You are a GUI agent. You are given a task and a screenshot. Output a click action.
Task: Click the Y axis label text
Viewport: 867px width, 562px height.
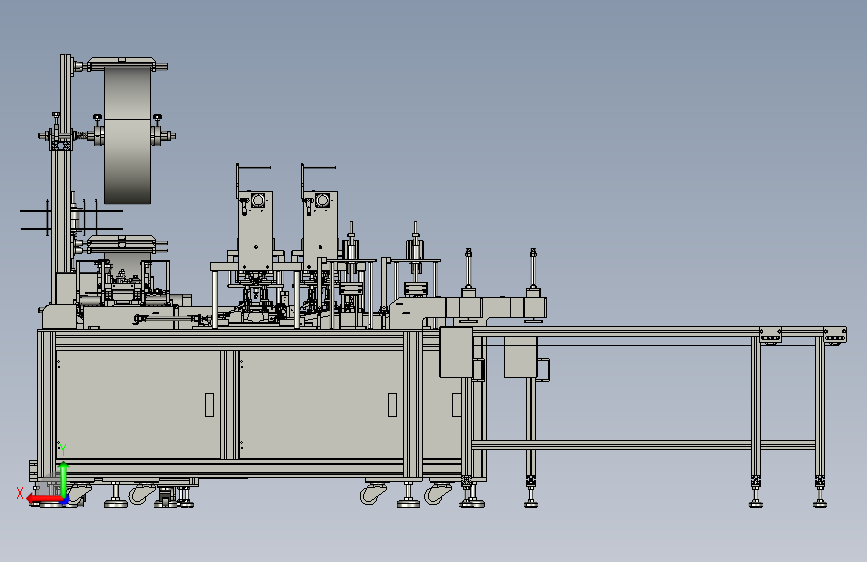63,450
